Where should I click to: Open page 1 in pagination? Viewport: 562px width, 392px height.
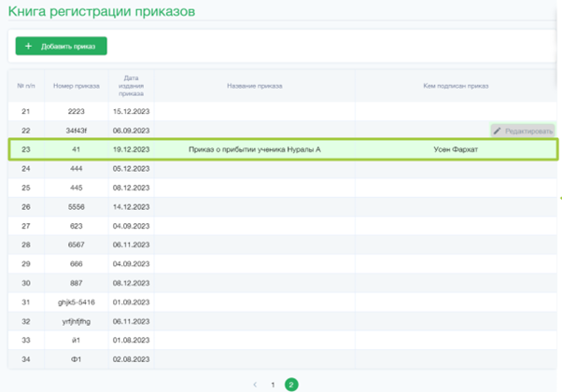(x=273, y=385)
